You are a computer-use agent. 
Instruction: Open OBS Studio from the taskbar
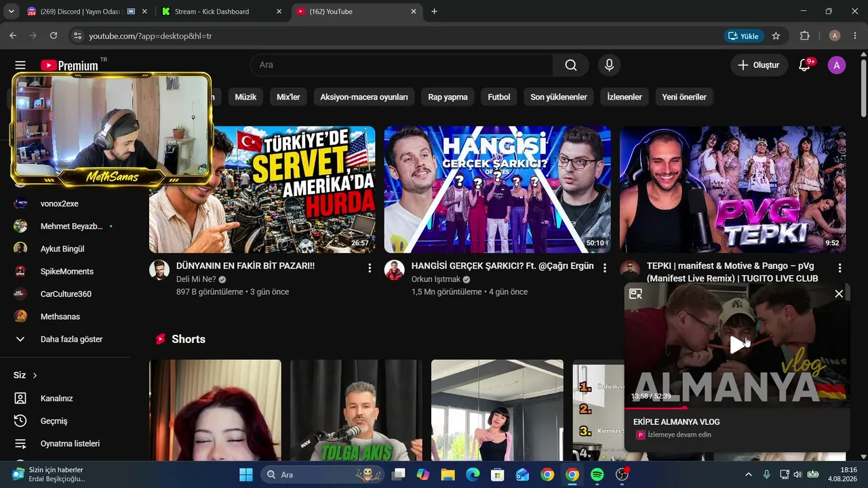click(622, 474)
